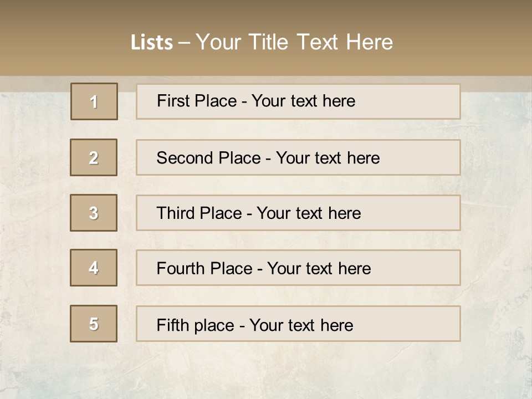
Task: Select the Fifth place text bar
Action: tap(298, 324)
